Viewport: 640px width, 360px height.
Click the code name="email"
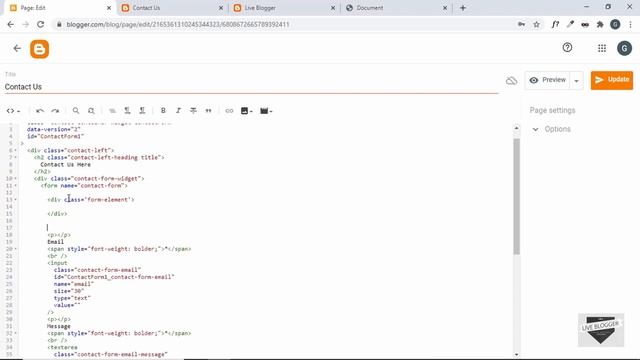pos(74,284)
